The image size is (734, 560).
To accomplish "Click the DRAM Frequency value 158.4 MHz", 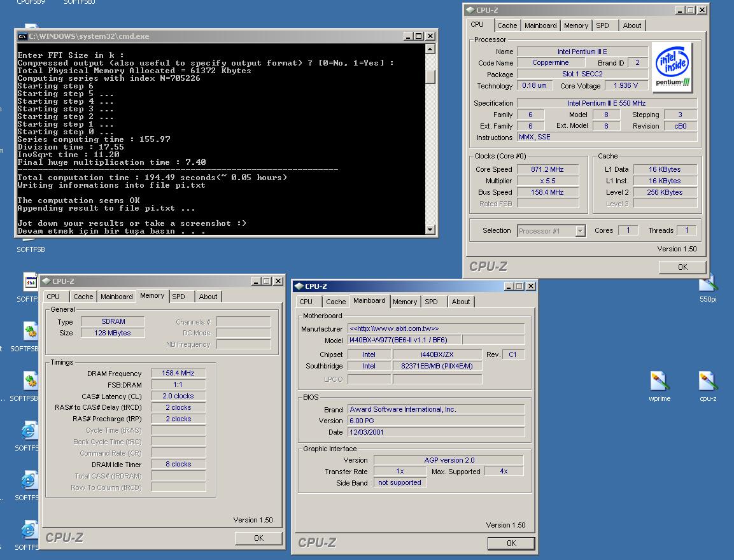I will (178, 373).
